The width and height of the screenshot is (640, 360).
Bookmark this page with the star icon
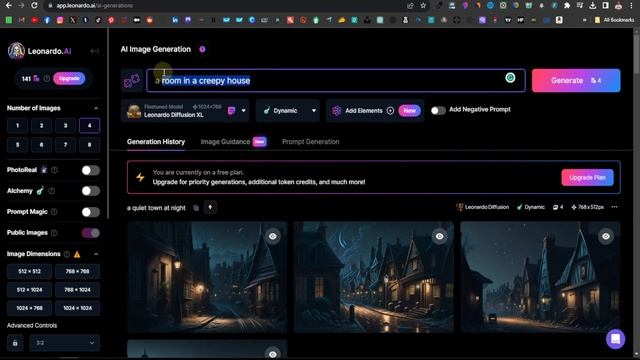(x=423, y=6)
